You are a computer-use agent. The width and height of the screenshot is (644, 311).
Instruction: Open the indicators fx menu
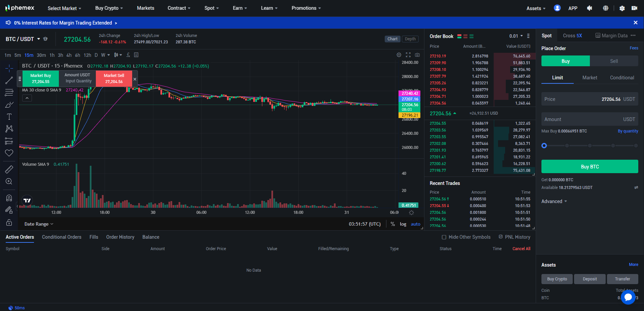tap(128, 55)
